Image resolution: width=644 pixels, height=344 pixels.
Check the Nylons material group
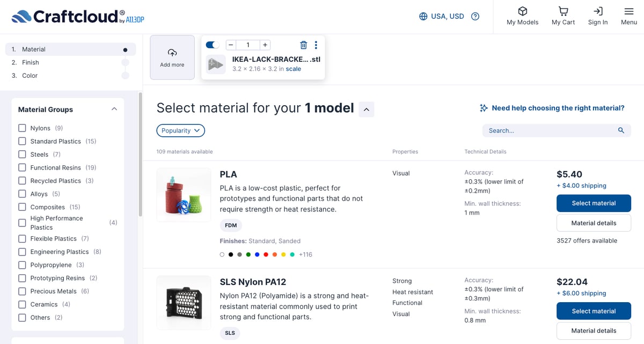coord(22,128)
